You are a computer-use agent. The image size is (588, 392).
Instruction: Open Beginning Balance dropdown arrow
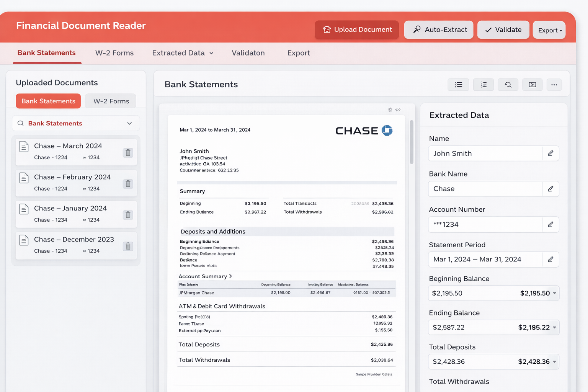coord(555,293)
